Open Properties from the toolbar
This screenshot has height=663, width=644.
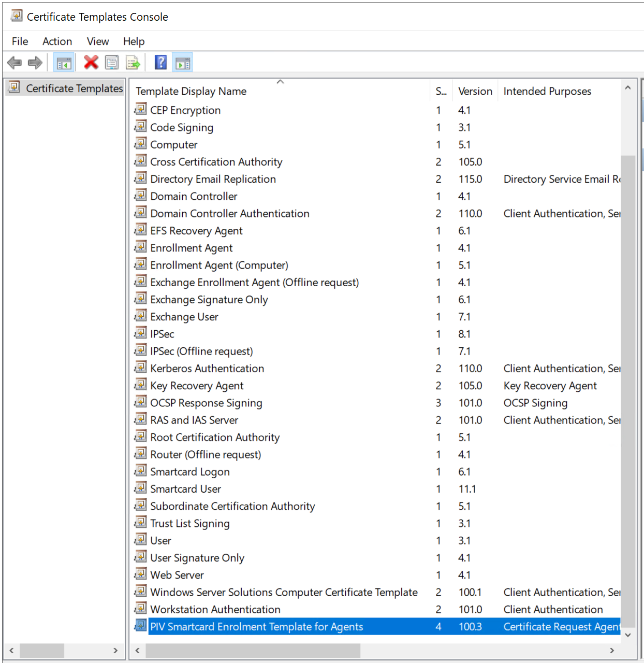click(x=112, y=63)
